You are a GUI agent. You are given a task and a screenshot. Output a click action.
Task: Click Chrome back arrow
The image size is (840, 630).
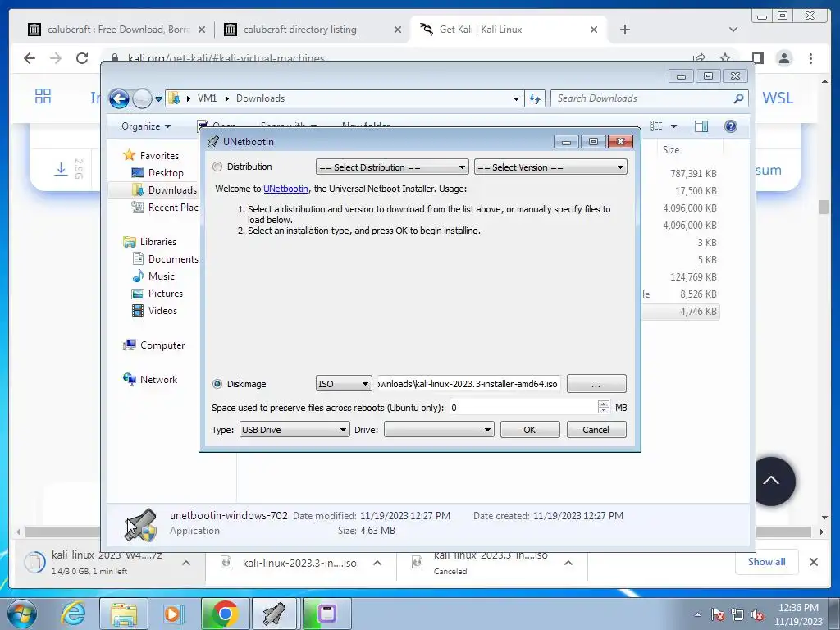30,58
